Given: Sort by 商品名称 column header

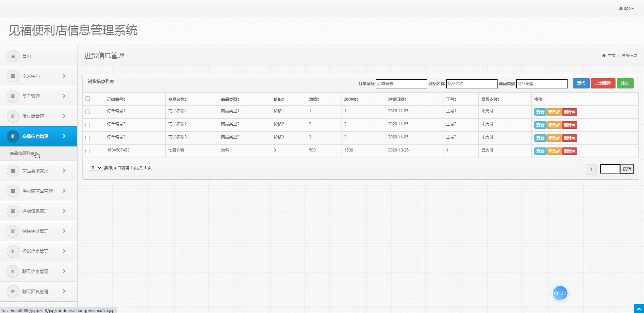Looking at the screenshot, I should pyautogui.click(x=177, y=100).
